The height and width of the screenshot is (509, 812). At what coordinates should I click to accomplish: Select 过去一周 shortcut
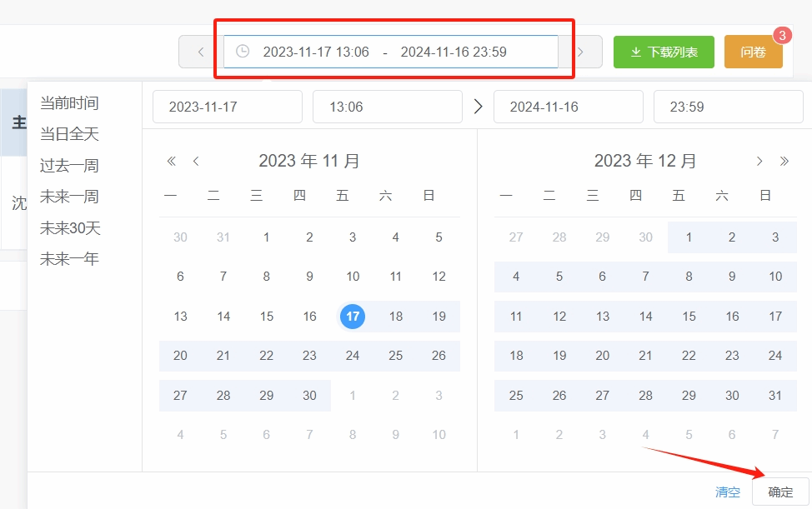click(x=69, y=166)
